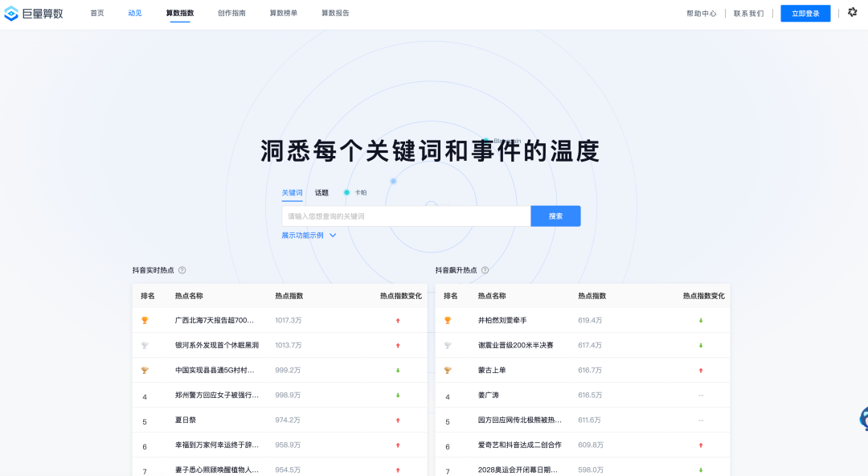The height and width of the screenshot is (476, 868).
Task: Click hot index value 1017.3万
Action: (x=289, y=320)
